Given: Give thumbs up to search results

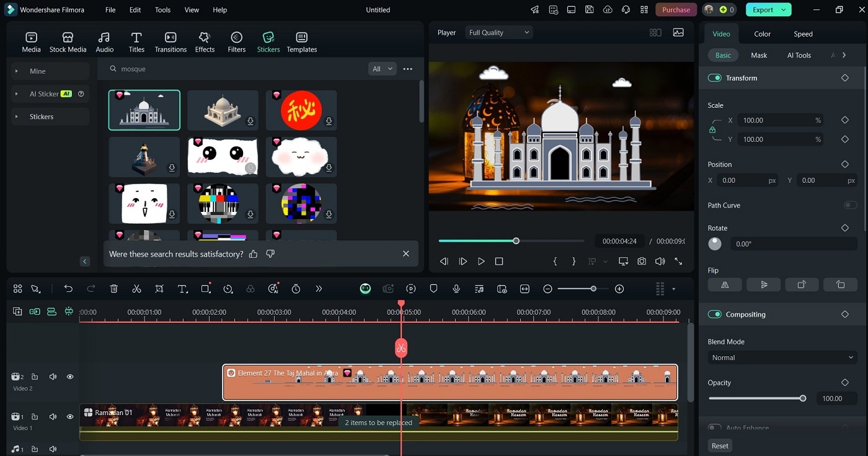Looking at the screenshot, I should tap(253, 254).
